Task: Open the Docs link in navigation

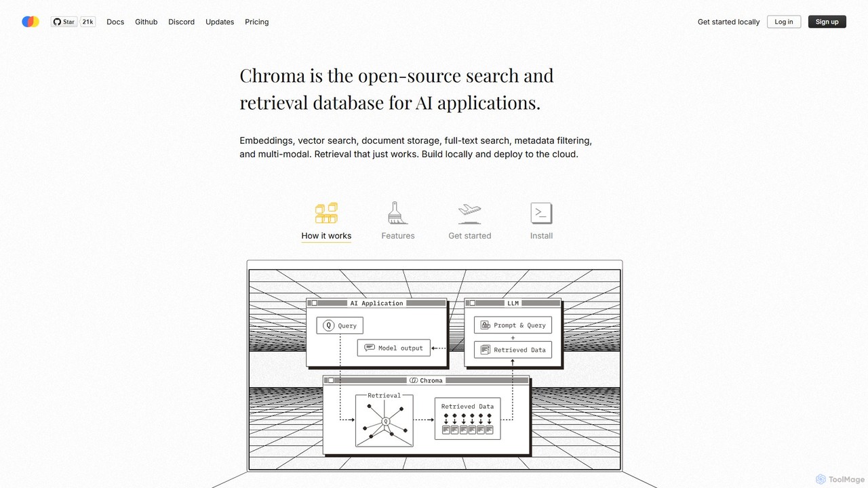Action: tap(115, 22)
